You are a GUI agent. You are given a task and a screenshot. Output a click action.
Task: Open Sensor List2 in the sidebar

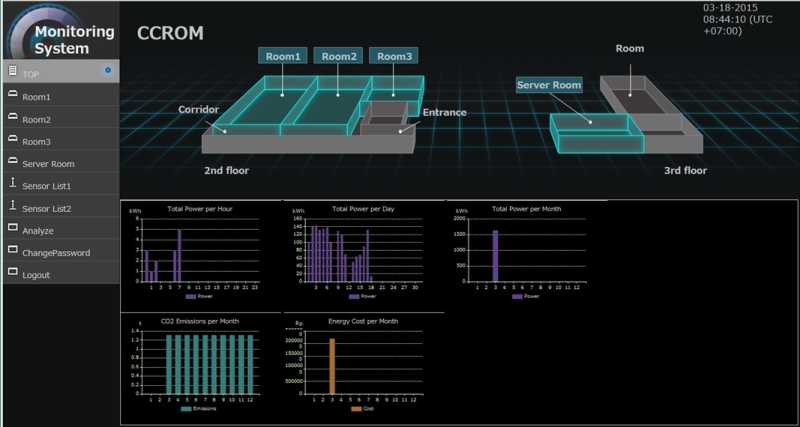(46, 209)
